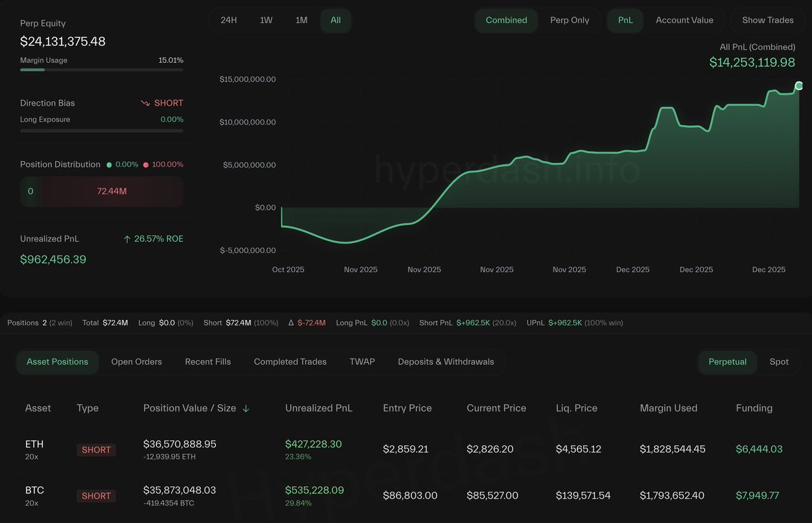Click the down-trend arrow beside Direction Bias SHORT
The height and width of the screenshot is (523, 812).
(x=145, y=102)
